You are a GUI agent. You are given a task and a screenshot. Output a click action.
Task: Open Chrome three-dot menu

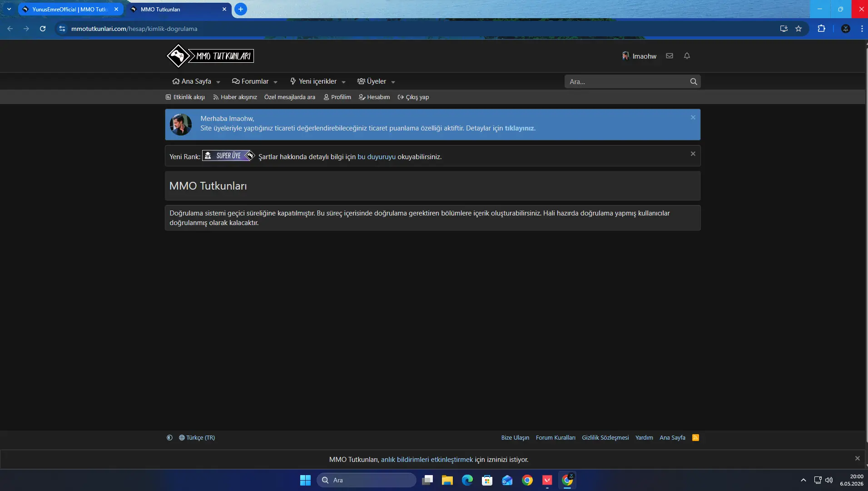click(x=862, y=29)
